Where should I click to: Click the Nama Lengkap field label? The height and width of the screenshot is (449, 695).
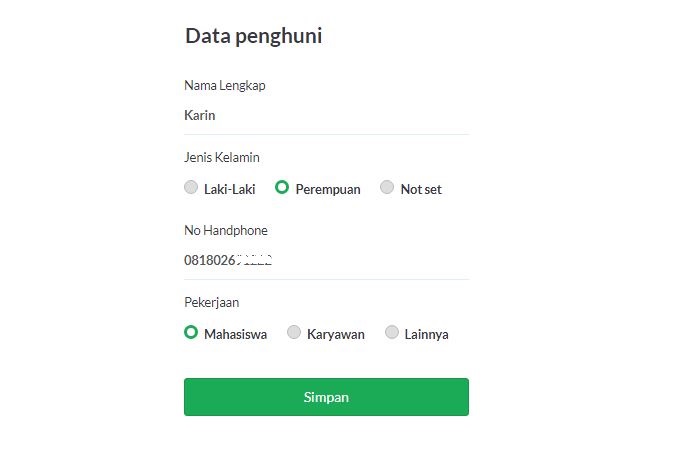tap(225, 85)
